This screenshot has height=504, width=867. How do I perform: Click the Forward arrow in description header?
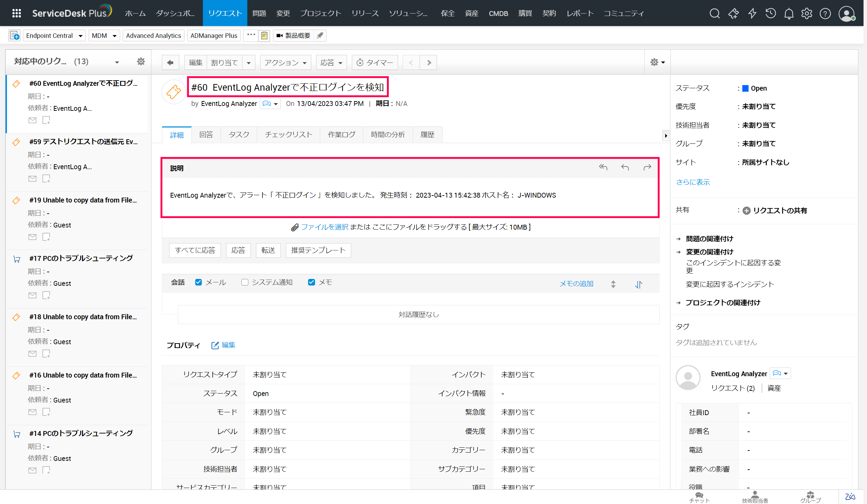tap(647, 167)
